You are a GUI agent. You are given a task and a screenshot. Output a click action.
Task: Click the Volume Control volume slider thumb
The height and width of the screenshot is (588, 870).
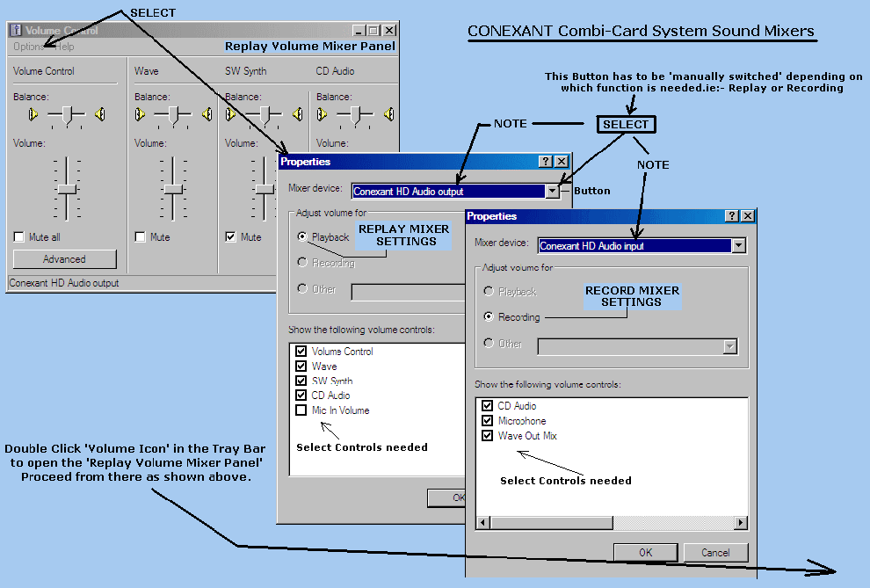coord(67,189)
